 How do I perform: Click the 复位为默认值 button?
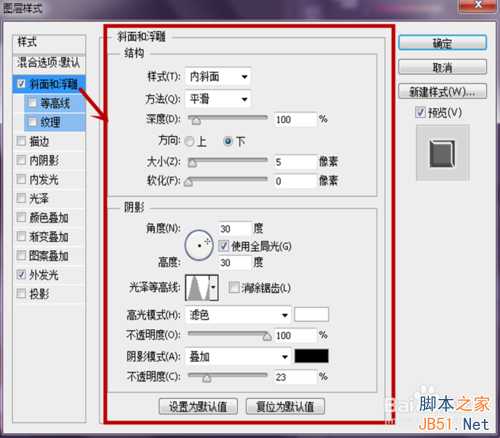(285, 406)
